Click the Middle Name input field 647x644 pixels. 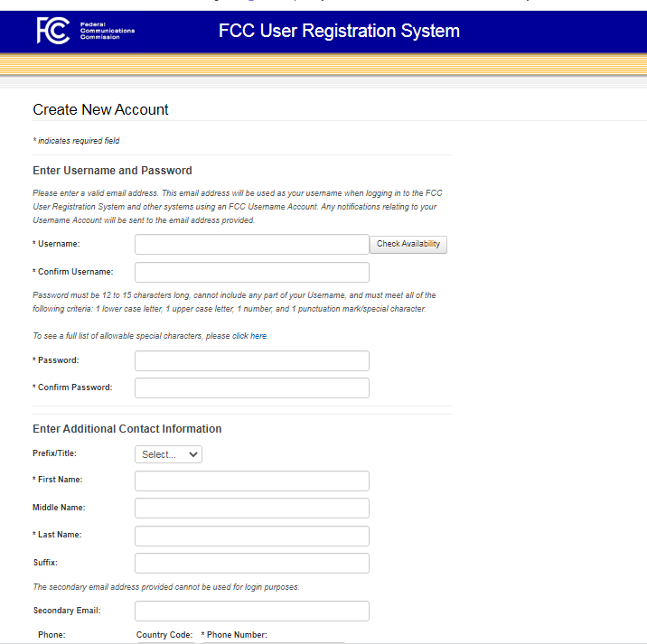pos(251,508)
